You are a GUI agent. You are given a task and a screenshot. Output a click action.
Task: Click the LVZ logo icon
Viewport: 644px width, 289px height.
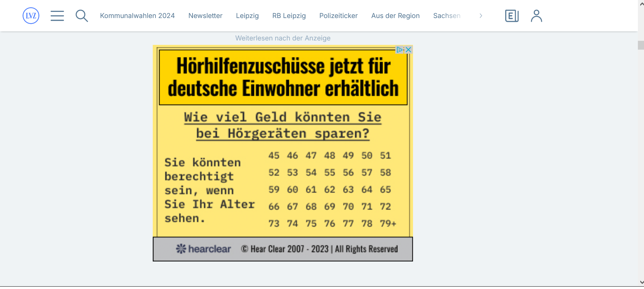point(31,16)
